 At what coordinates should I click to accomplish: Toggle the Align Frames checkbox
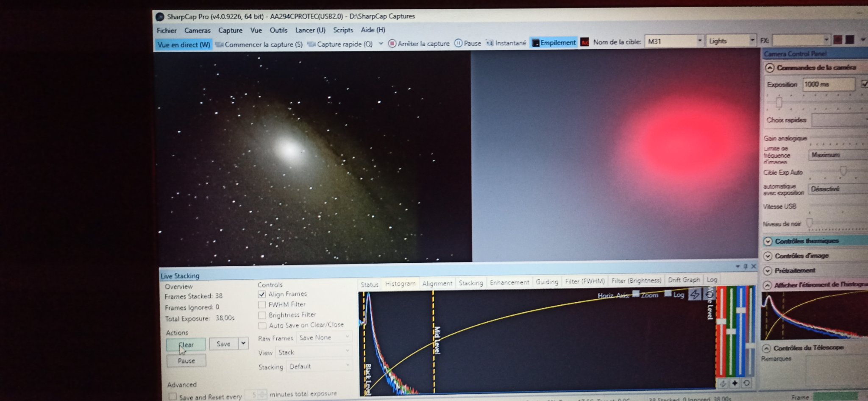pyautogui.click(x=262, y=294)
